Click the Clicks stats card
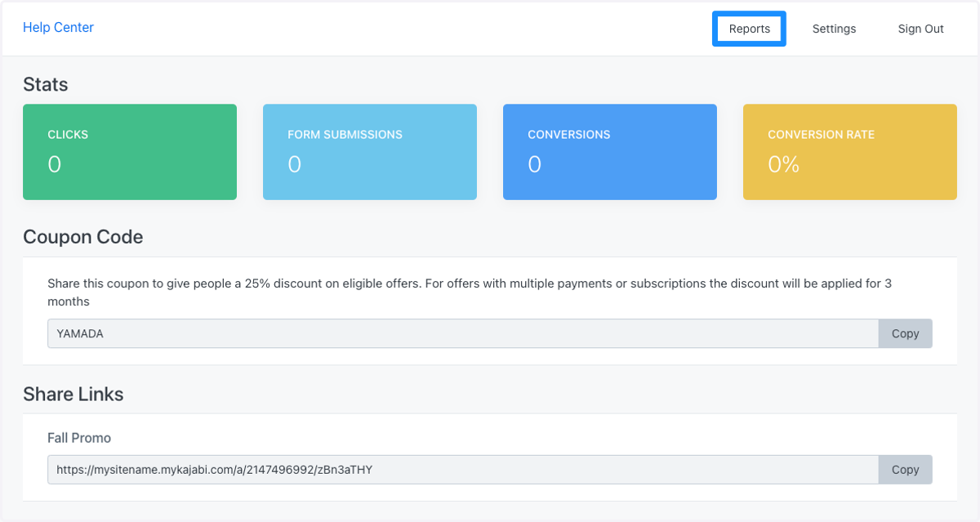 (x=130, y=152)
